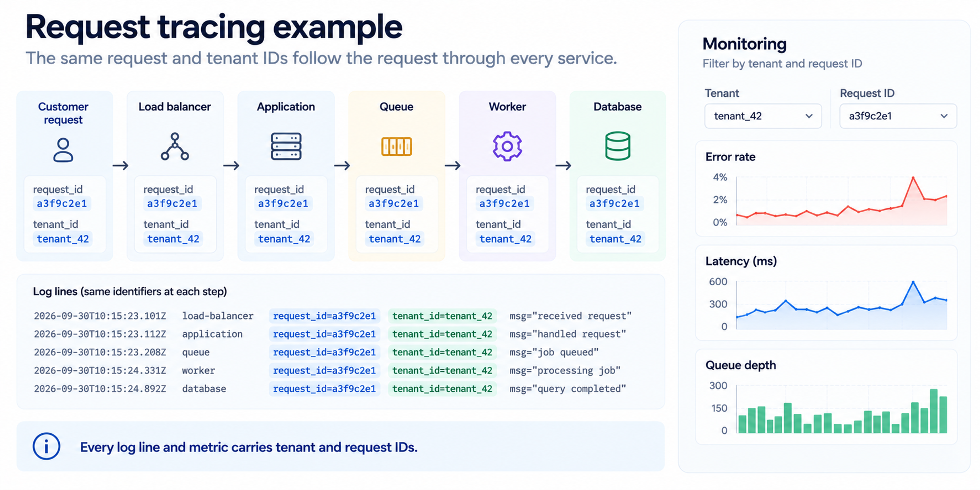Click request_id a3f9c2e1 in Application card
980x490 pixels.
(x=283, y=204)
